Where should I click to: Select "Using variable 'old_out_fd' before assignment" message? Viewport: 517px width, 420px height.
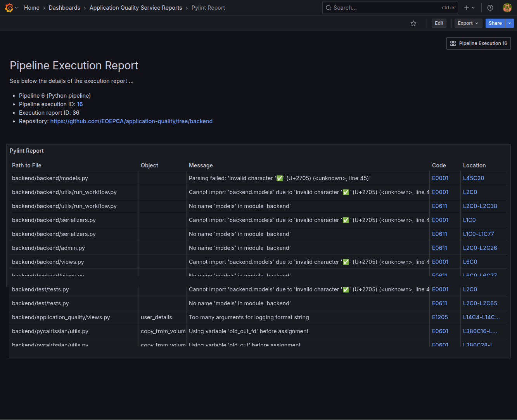[249, 331]
